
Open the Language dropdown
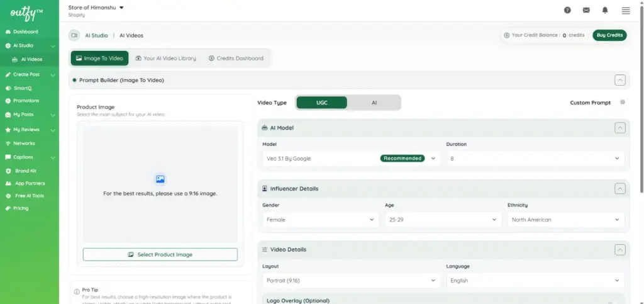coord(535,281)
